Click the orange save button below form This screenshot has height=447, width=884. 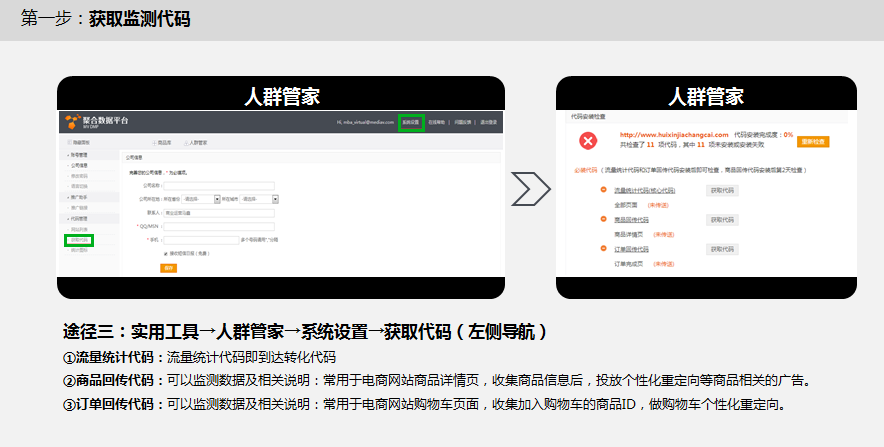(x=168, y=268)
